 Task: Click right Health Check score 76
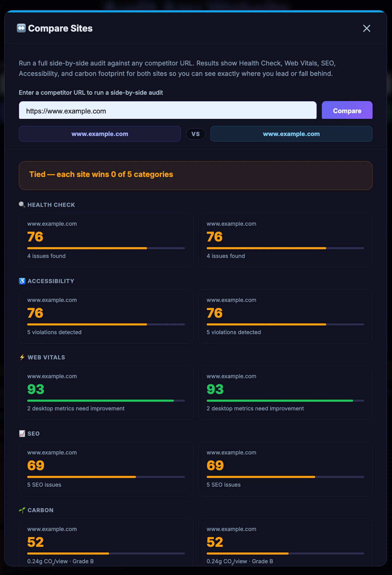(x=215, y=237)
